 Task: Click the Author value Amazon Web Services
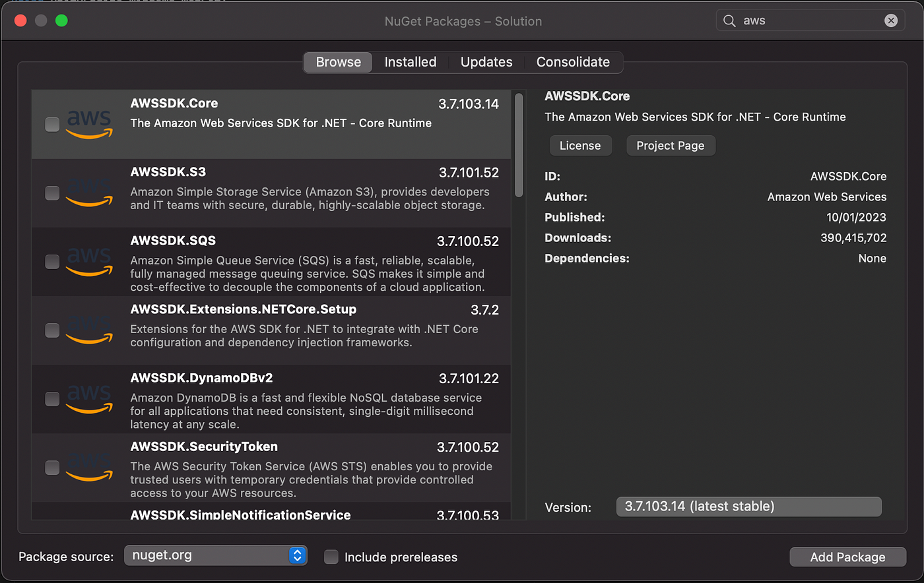point(827,197)
